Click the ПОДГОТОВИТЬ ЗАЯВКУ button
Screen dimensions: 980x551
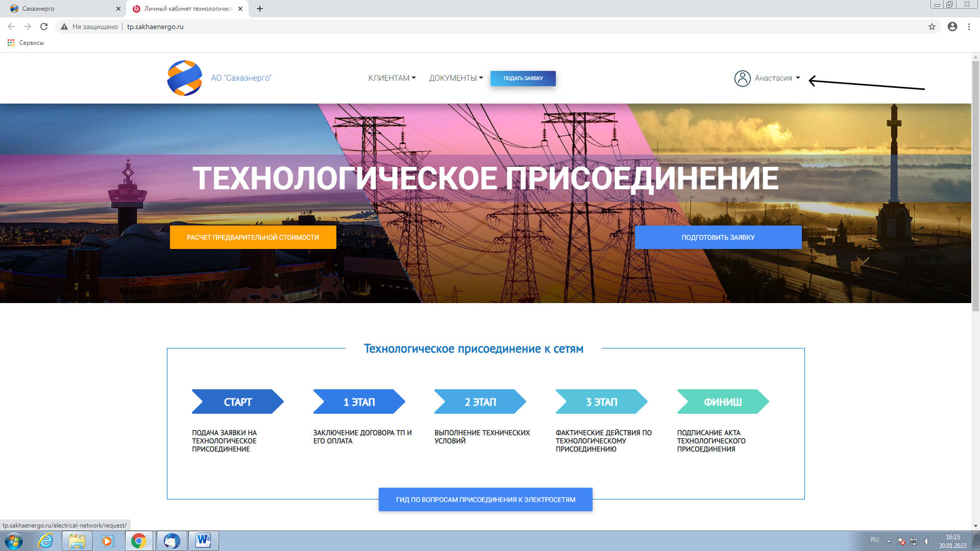tap(718, 237)
